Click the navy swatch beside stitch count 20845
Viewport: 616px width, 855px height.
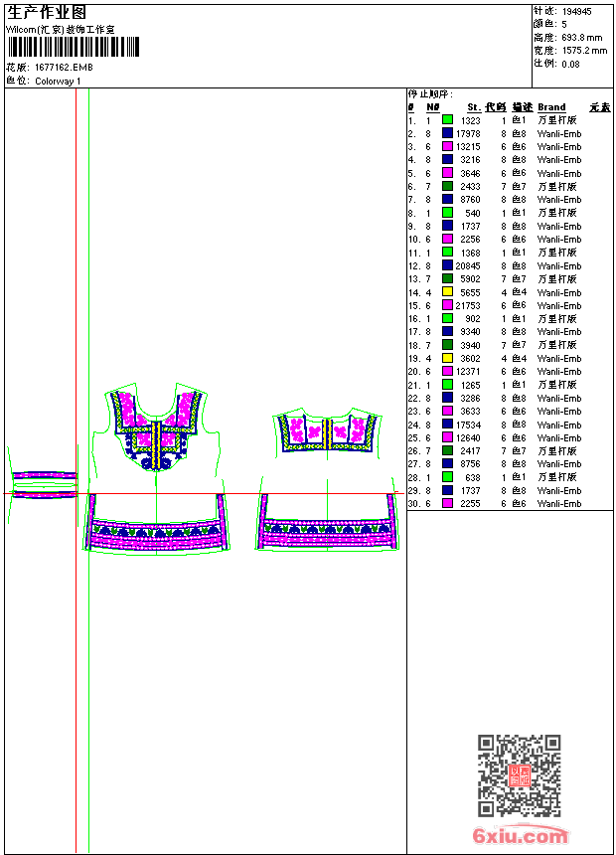[x=447, y=265]
